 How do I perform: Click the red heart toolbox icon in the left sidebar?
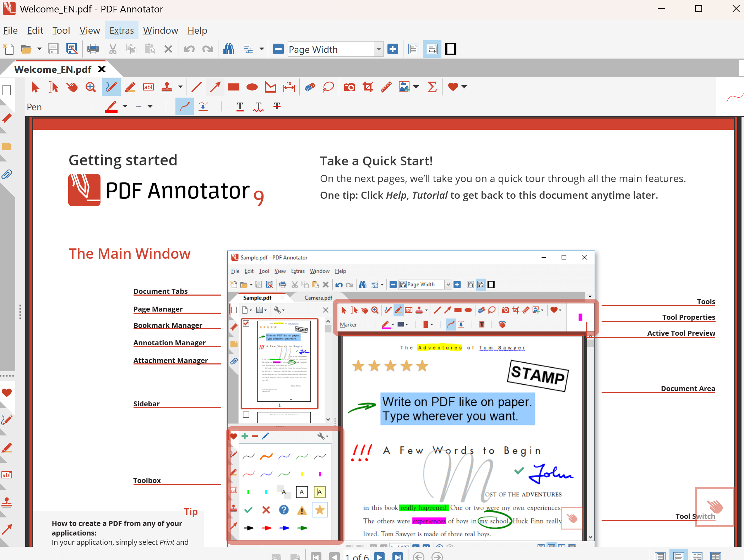[7, 392]
